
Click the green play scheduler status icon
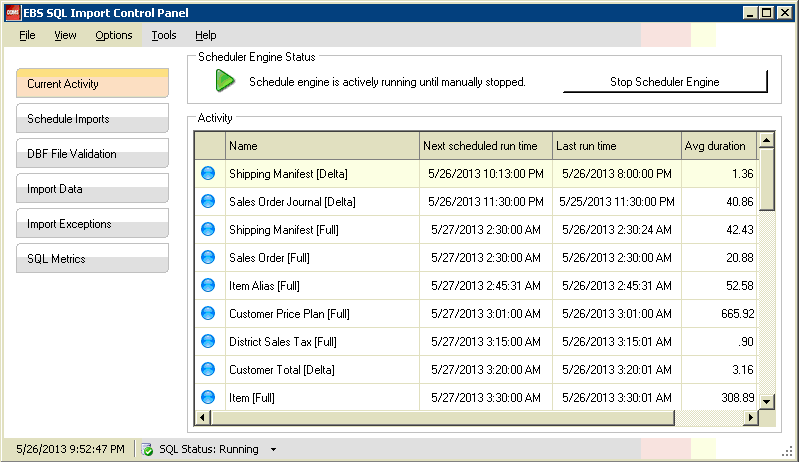coord(225,81)
